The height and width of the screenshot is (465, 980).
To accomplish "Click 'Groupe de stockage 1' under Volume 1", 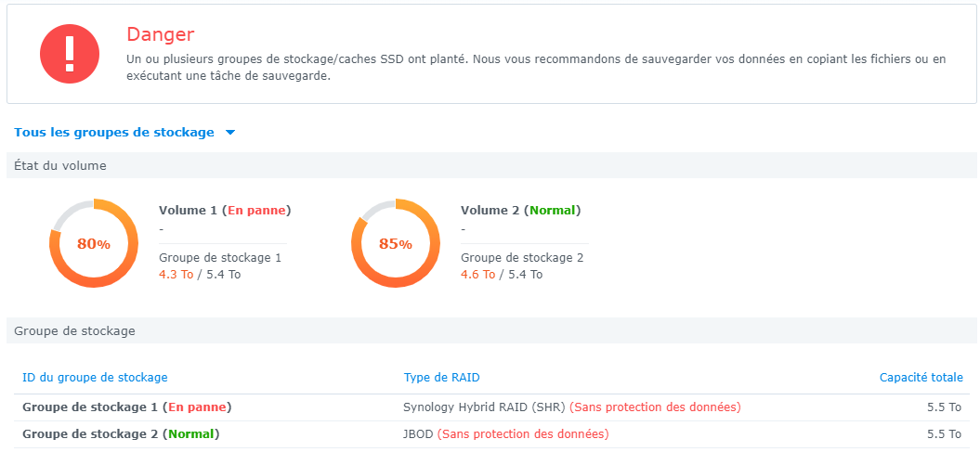I will click(220, 257).
